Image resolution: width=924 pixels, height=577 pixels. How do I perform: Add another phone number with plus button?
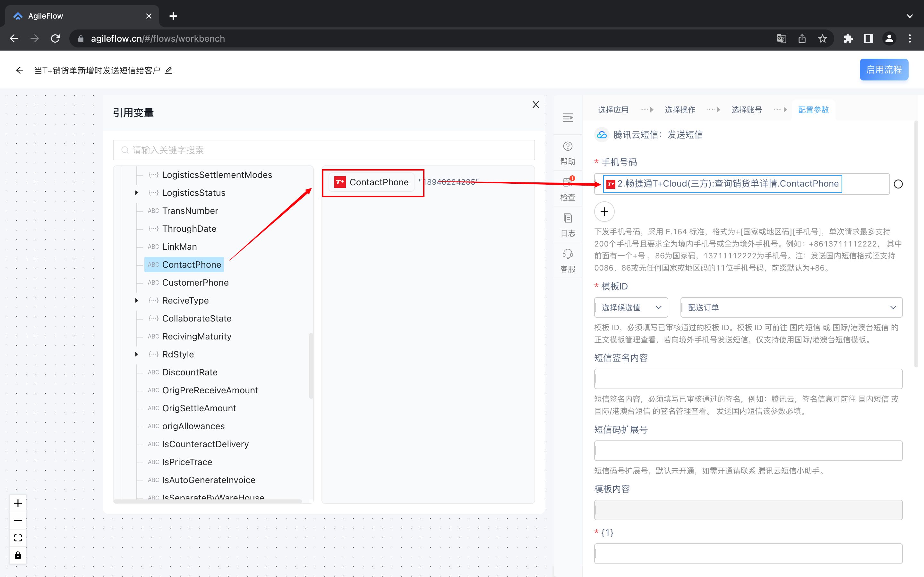tap(604, 212)
